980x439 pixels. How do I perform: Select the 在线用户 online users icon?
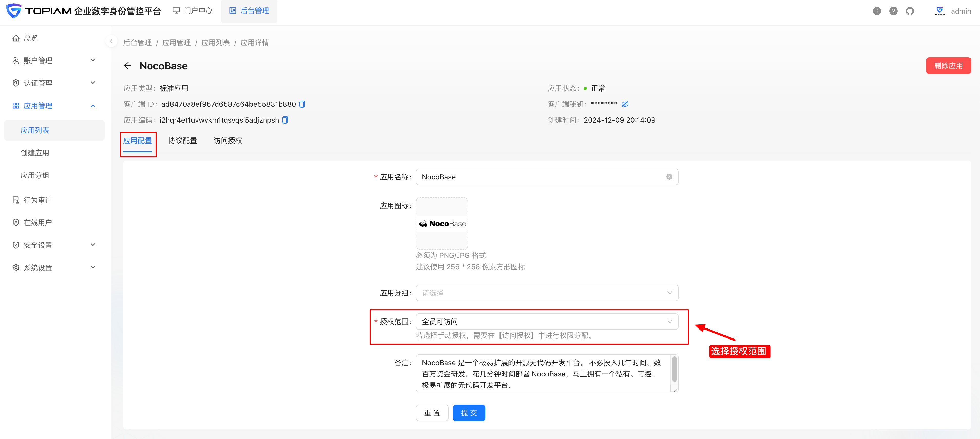[16, 222]
